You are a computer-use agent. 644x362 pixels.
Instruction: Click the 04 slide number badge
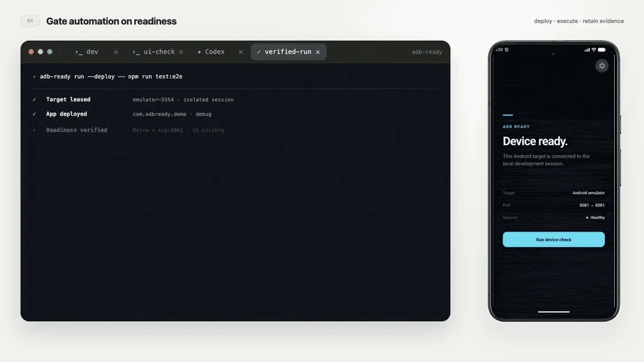(30, 21)
